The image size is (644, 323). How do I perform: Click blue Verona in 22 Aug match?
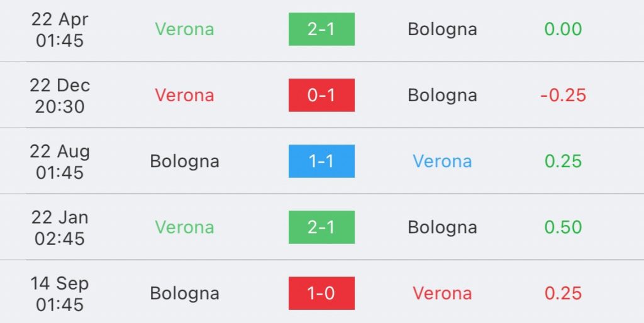pos(442,161)
